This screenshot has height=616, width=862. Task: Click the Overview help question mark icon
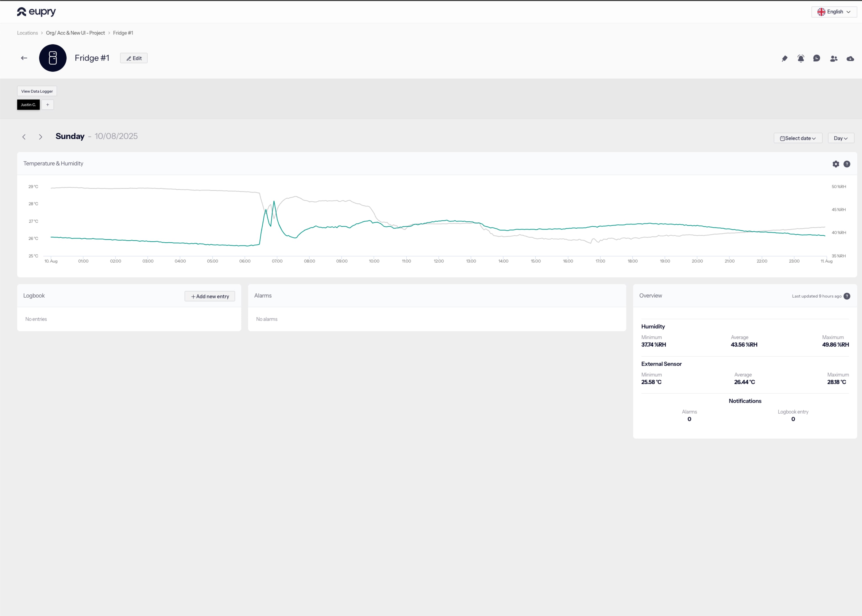(847, 296)
